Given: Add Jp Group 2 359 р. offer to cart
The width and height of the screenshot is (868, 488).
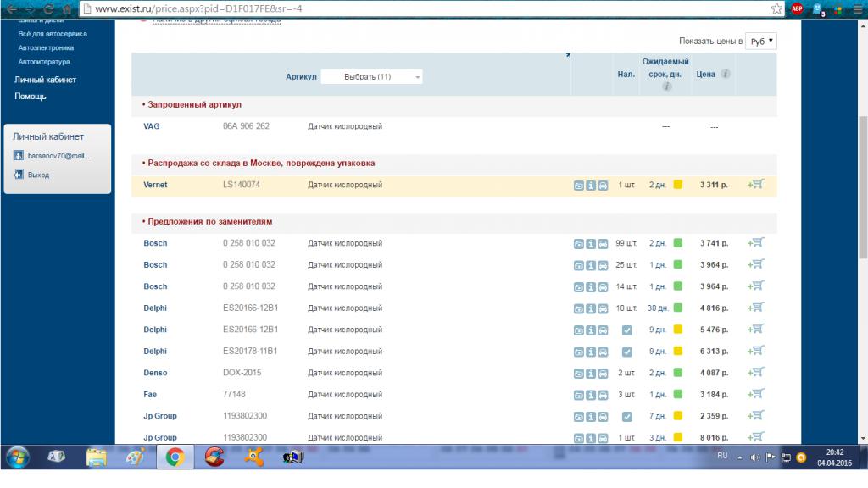Looking at the screenshot, I should point(756,415).
